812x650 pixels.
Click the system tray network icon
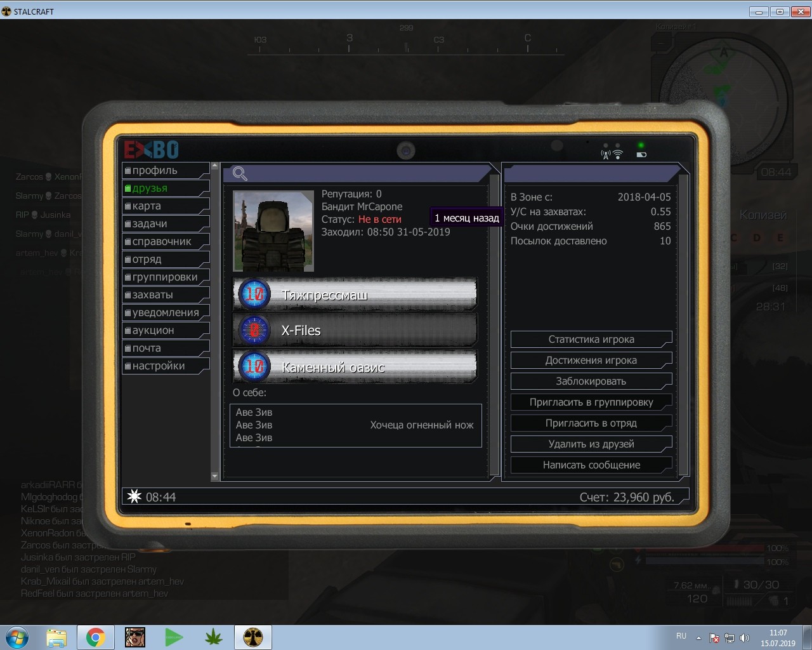click(730, 638)
